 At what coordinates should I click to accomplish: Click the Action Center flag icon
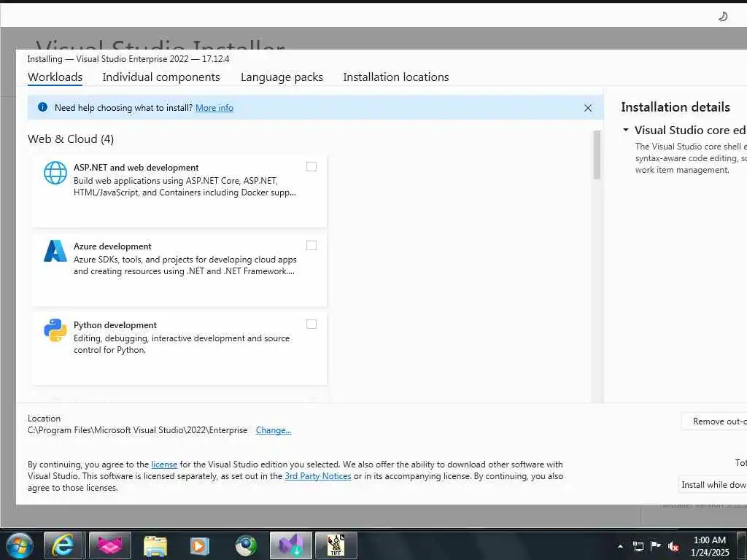pyautogui.click(x=656, y=545)
